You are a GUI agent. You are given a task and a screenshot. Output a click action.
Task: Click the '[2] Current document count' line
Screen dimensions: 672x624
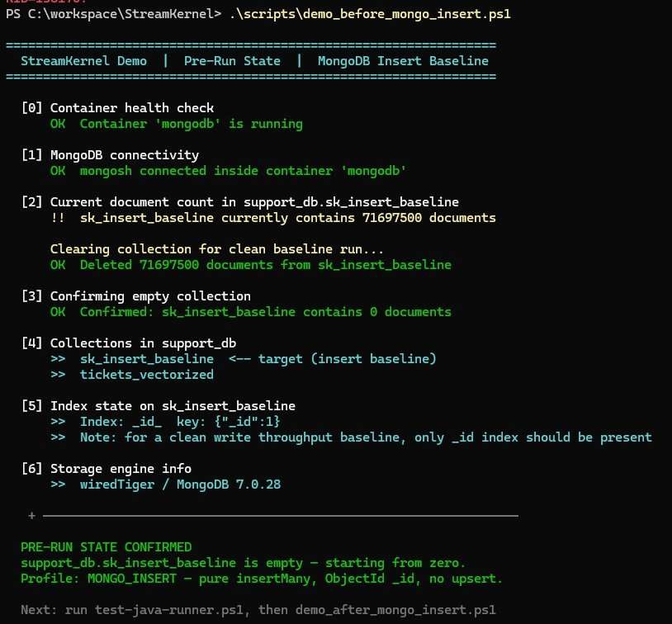click(240, 202)
